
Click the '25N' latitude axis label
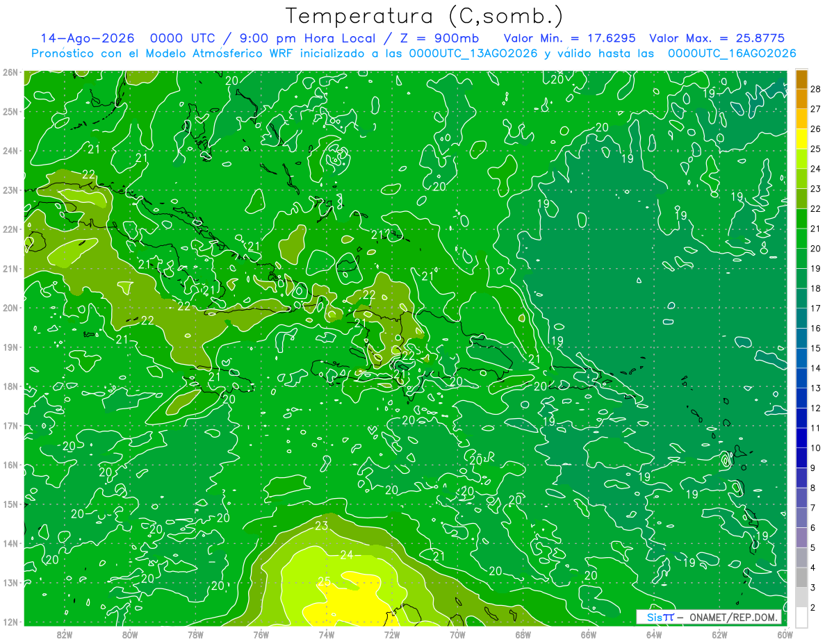[9, 111]
